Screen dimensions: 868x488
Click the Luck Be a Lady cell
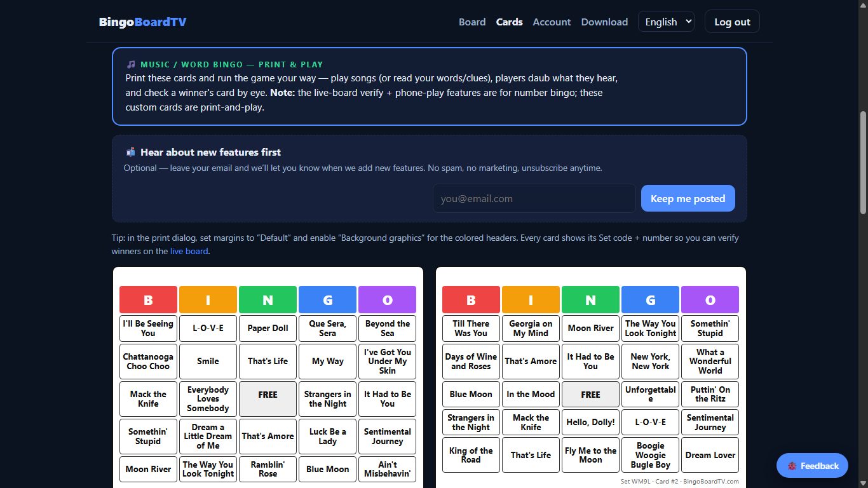tap(327, 437)
